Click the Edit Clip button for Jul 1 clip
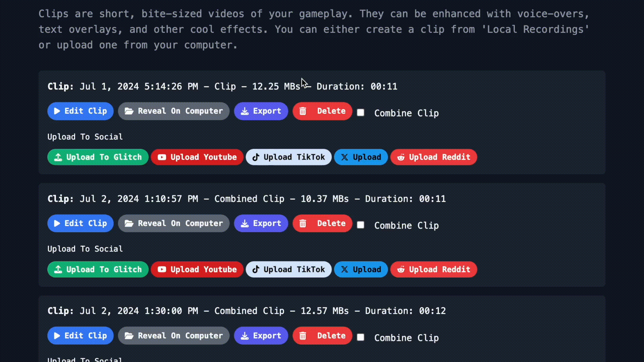This screenshot has height=362, width=644. [x=80, y=111]
